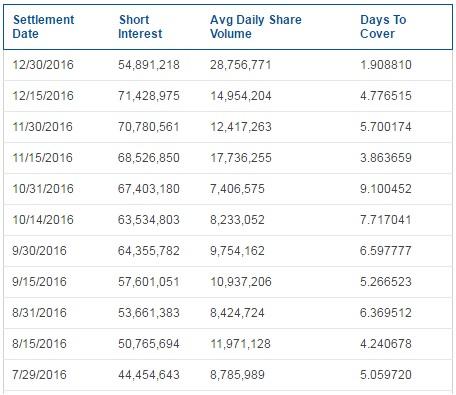Click days to cover value 9.100452
The image size is (456, 395).
click(x=386, y=189)
